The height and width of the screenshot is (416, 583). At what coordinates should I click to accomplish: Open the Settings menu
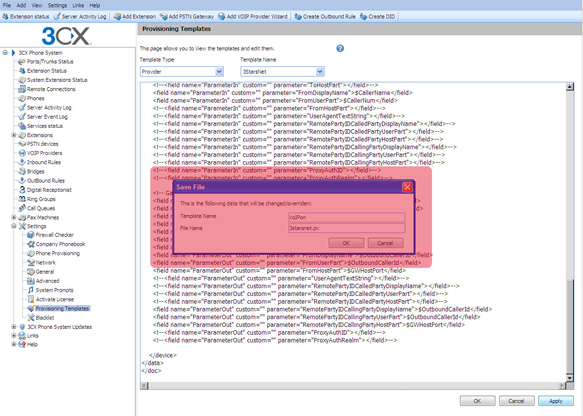(x=57, y=5)
